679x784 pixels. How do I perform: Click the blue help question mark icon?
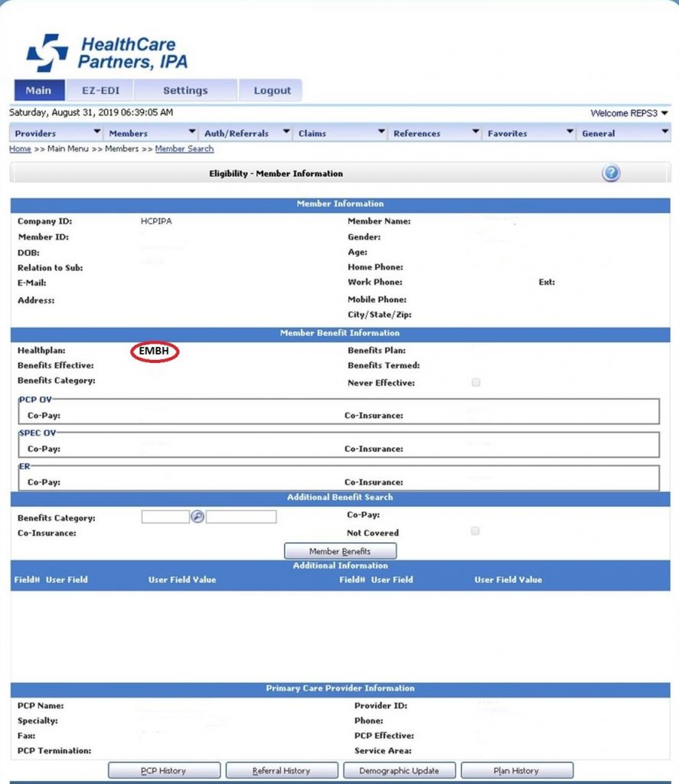pos(611,173)
